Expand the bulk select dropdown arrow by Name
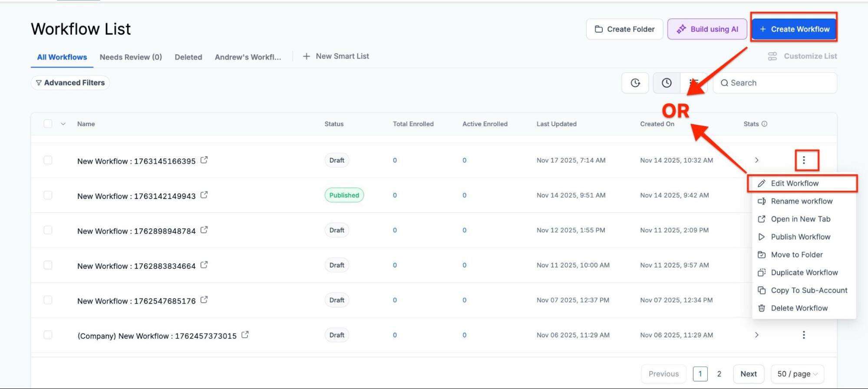The height and width of the screenshot is (389, 868). [x=63, y=124]
